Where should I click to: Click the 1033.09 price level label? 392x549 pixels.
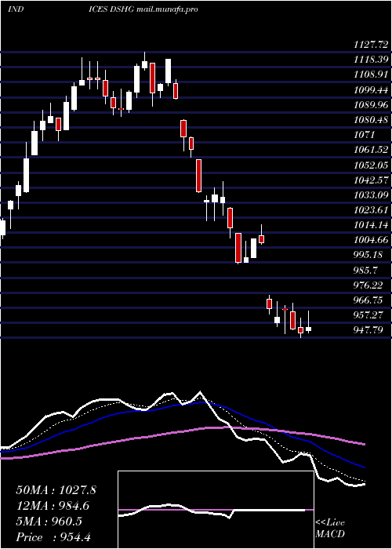click(x=371, y=195)
